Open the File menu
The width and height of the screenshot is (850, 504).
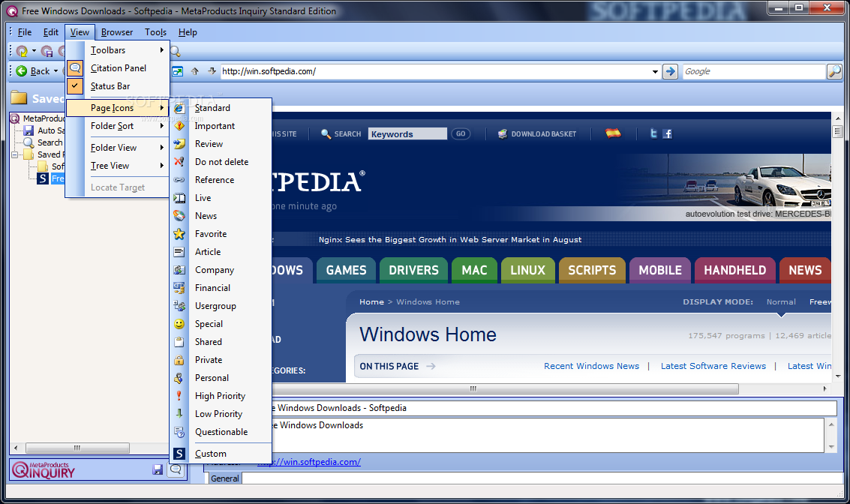pyautogui.click(x=25, y=32)
